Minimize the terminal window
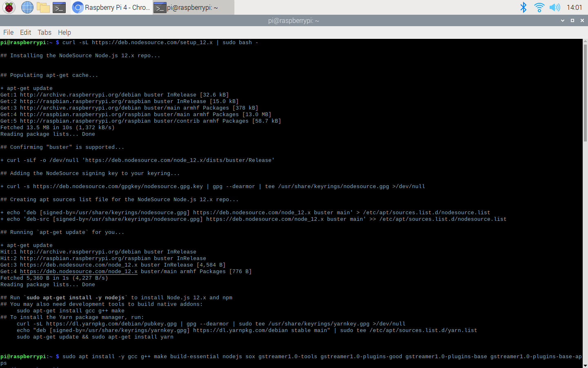588x368 pixels. pos(563,20)
